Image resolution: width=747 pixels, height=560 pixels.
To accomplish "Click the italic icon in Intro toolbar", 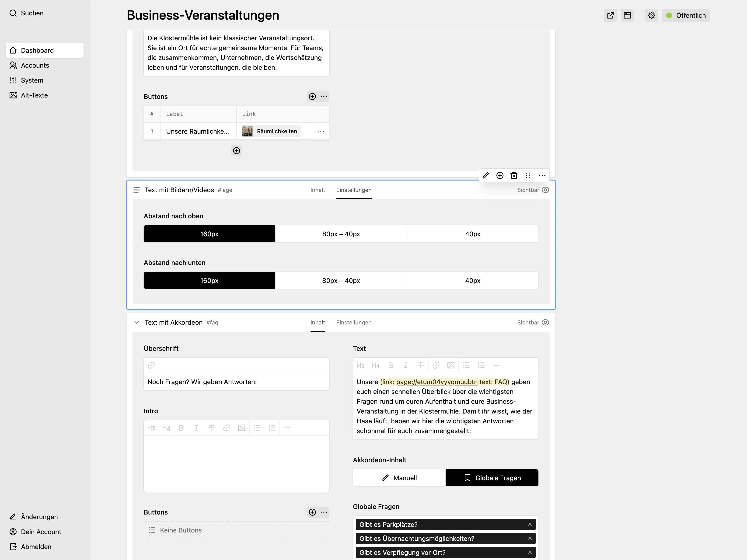I will tap(196, 428).
